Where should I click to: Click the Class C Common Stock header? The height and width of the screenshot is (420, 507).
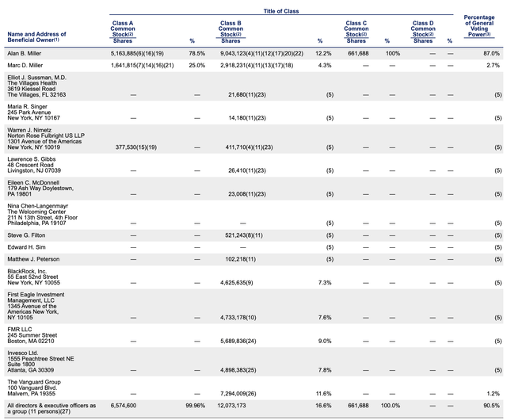tap(356, 29)
